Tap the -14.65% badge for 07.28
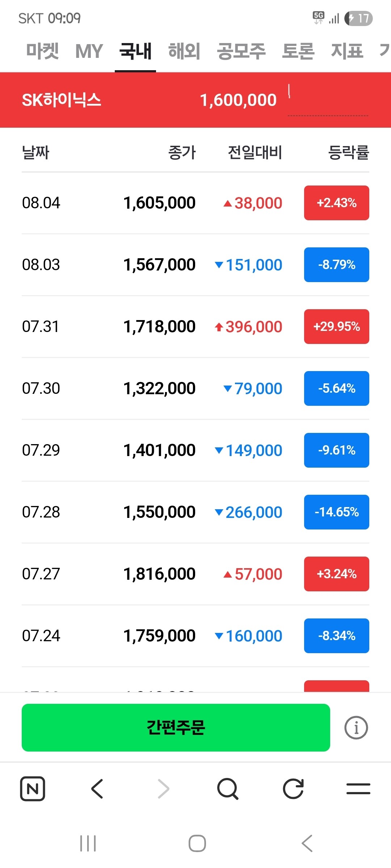The height and width of the screenshot is (868, 391). pos(337,512)
